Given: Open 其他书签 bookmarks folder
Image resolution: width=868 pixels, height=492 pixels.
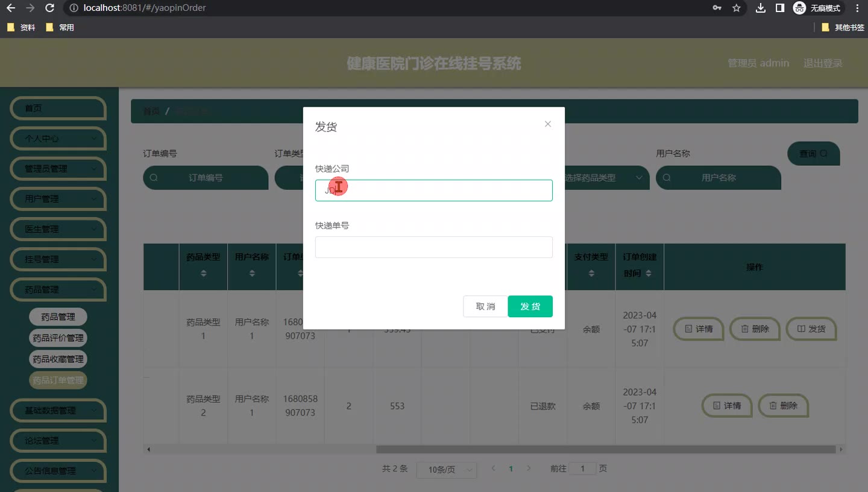Looking at the screenshot, I should (843, 27).
